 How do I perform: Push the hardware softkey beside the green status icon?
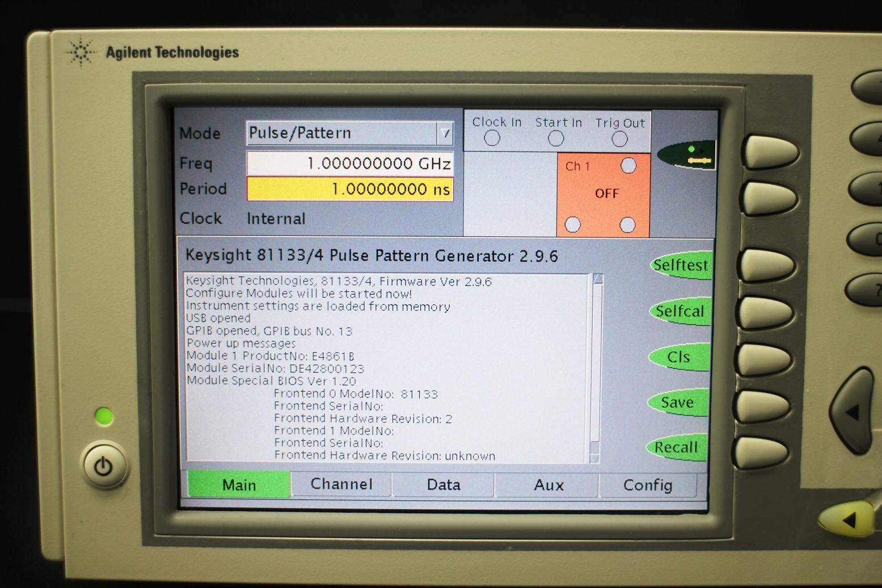pos(771,152)
